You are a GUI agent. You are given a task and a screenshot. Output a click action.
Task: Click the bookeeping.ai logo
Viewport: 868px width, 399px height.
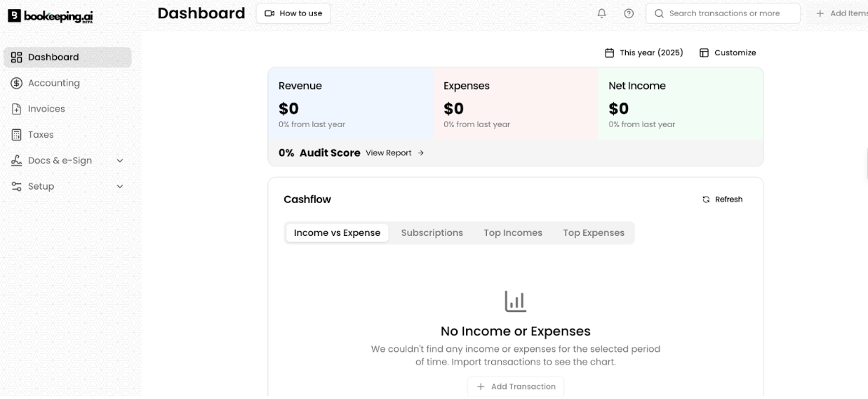[51, 15]
